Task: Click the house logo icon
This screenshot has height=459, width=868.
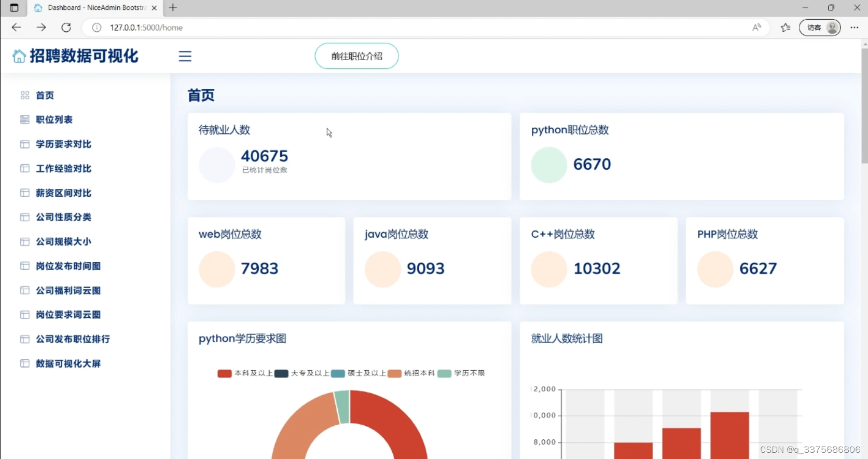Action: tap(19, 56)
